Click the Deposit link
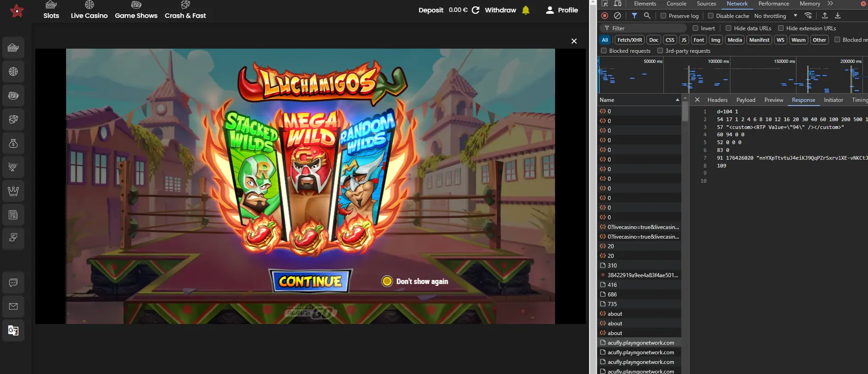 [x=431, y=10]
